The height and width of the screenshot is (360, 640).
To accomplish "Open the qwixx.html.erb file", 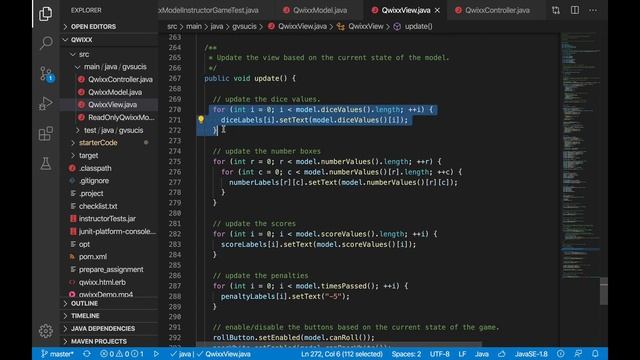I will (x=102, y=282).
